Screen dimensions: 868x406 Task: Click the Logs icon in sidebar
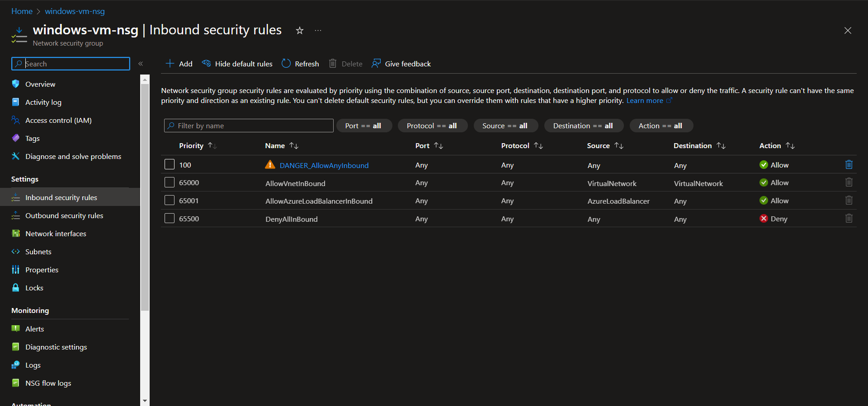pos(16,365)
